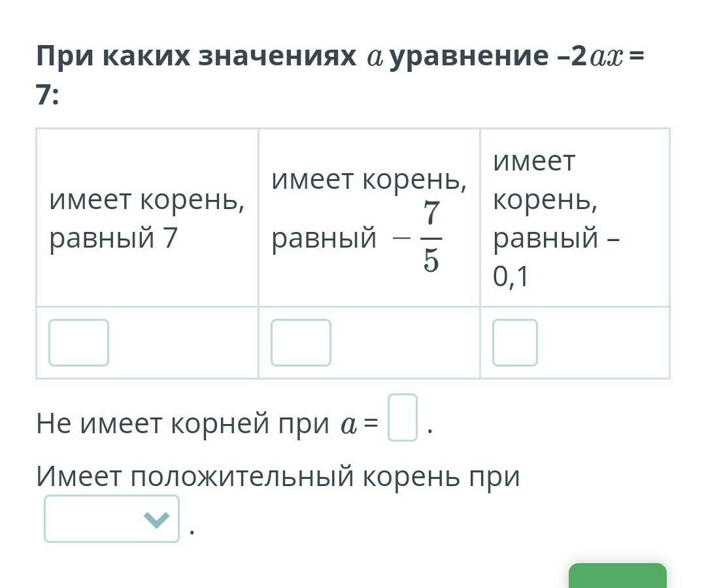Focus the answer box under "равный −0,1"
Screen dimensions: 706x588
tap(515, 342)
